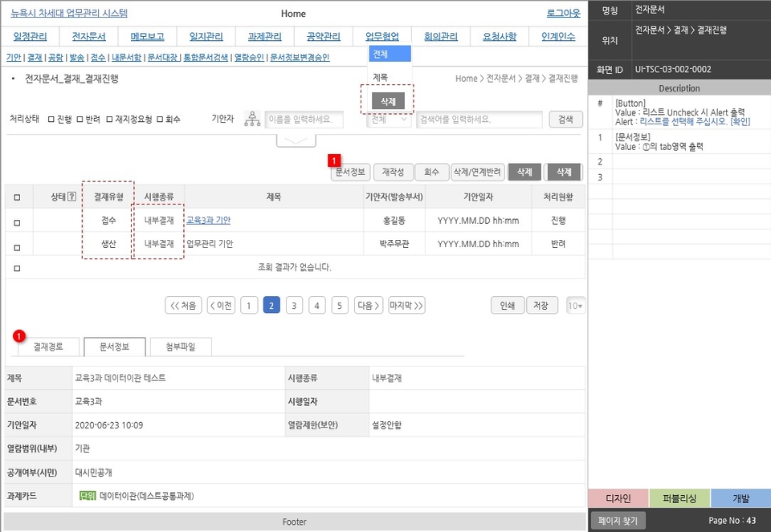The height and width of the screenshot is (532, 771).
Task: Go to page 4 in pagination
Action: (x=316, y=305)
